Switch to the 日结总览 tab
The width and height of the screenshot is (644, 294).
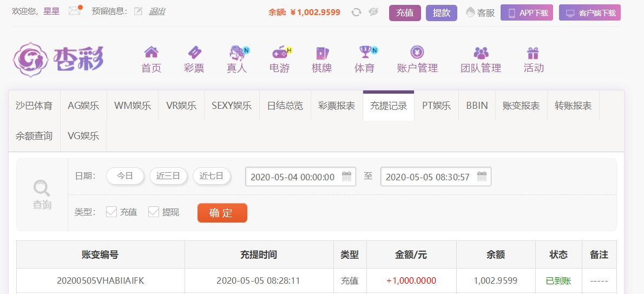[x=285, y=106]
